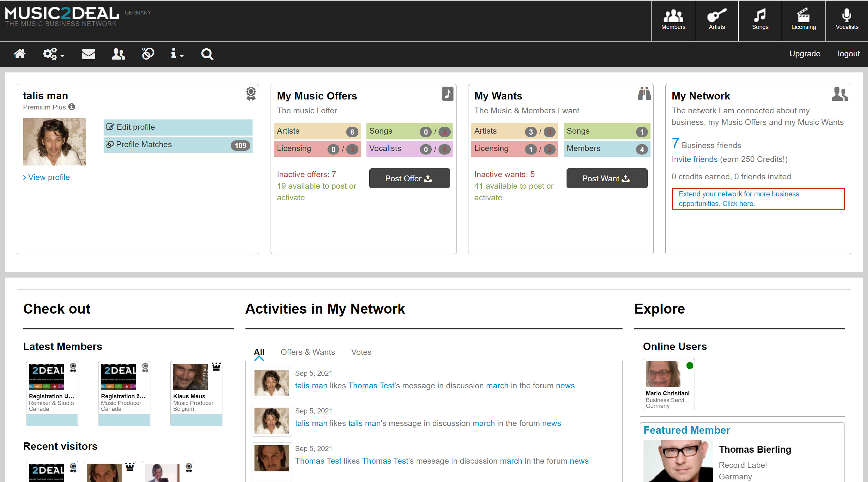Expand the info dropdown in the toolbar
The height and width of the screenshot is (482, 868).
point(176,54)
